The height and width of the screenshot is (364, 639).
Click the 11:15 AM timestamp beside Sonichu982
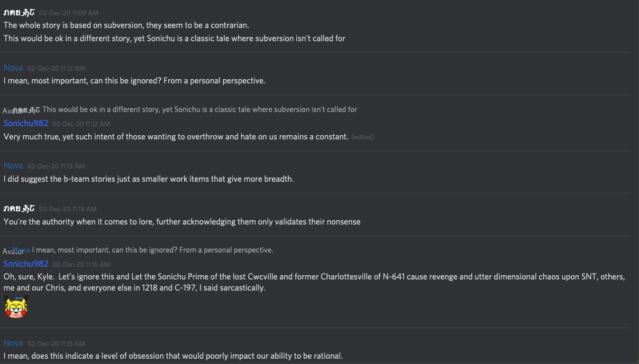coord(81,264)
